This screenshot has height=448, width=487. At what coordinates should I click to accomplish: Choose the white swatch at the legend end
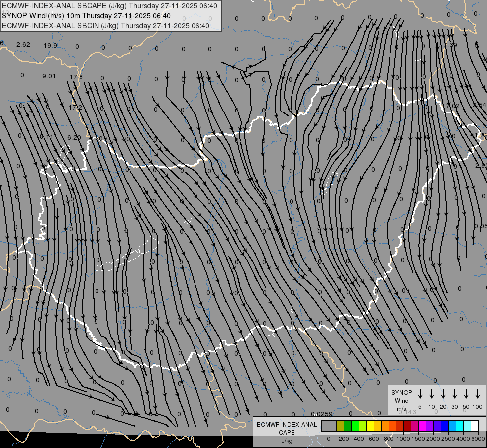click(474, 426)
